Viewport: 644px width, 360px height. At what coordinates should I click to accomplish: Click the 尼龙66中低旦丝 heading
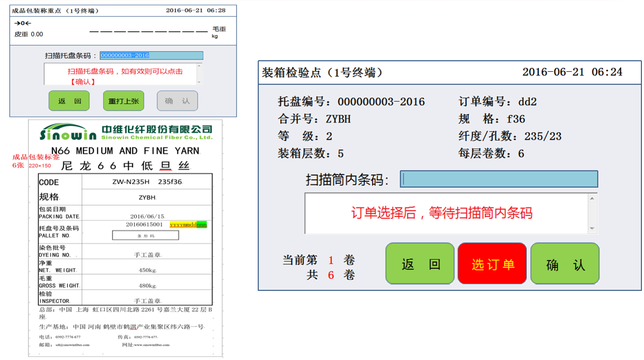[x=126, y=166]
